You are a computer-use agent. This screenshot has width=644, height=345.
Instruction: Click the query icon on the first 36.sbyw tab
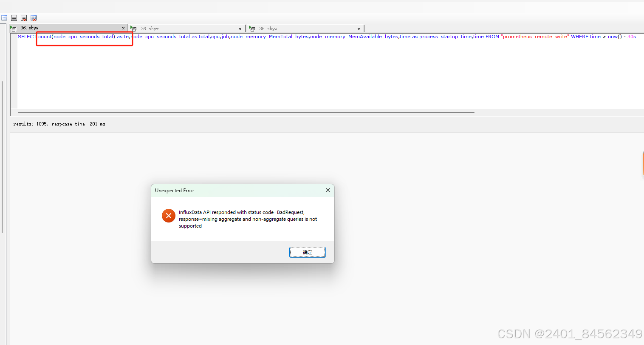coord(13,29)
